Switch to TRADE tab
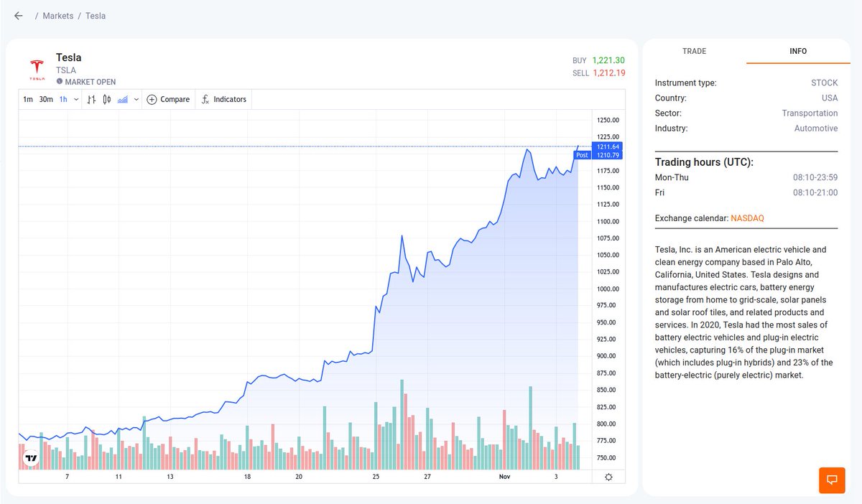862x504 pixels. click(694, 51)
